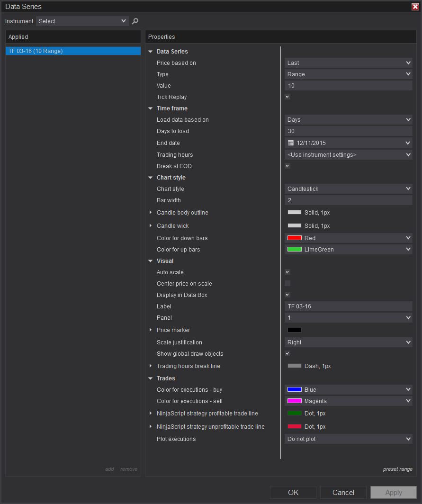This screenshot has height=504, width=422.
Task: Open the Price based on dropdown
Action: pyautogui.click(x=349, y=63)
